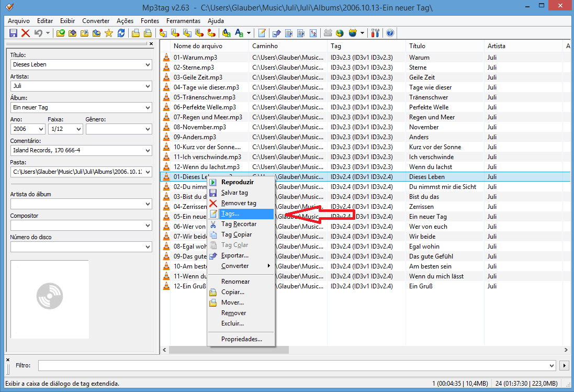Click the Refresh view blue arrows icon
The image size is (574, 392).
[x=121, y=33]
